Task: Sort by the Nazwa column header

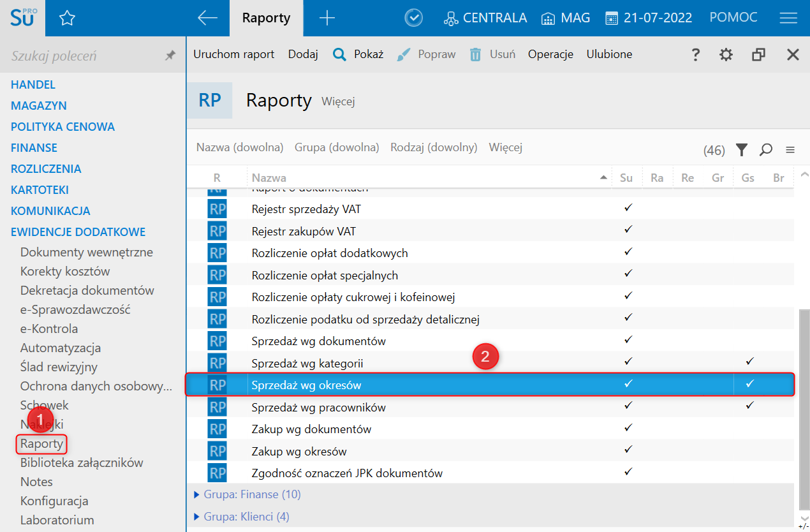Action: [x=429, y=178]
